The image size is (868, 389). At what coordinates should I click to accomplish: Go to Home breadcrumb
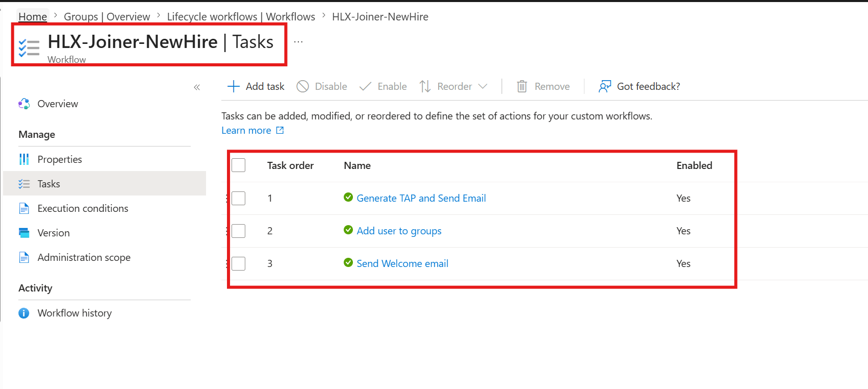pos(33,16)
